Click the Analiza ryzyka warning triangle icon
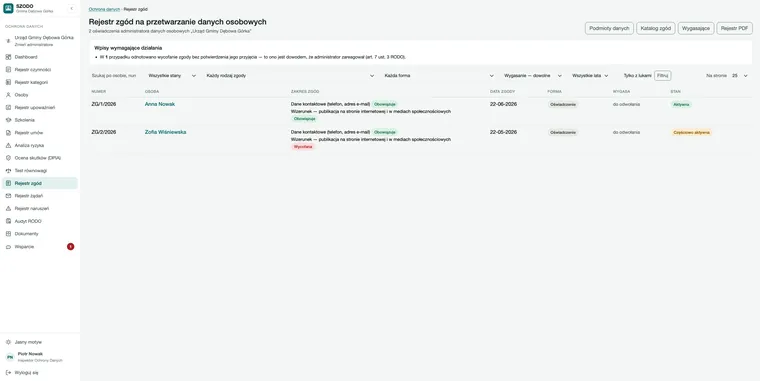 (8, 145)
